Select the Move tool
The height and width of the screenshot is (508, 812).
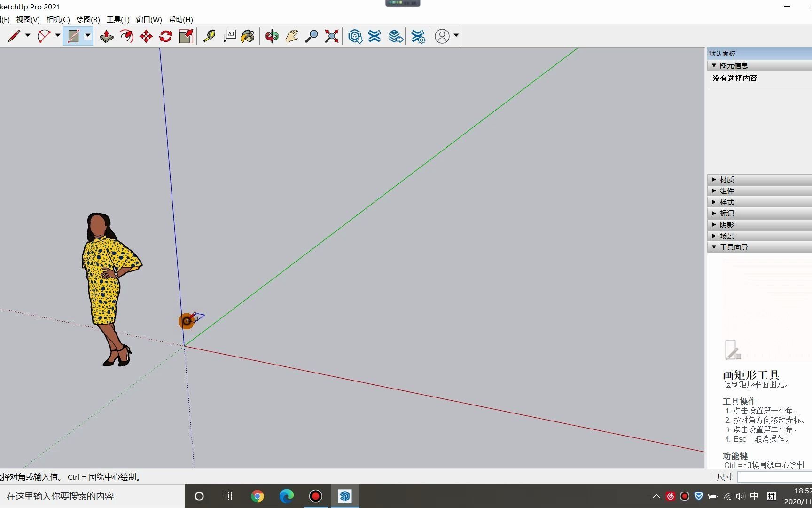click(x=146, y=36)
